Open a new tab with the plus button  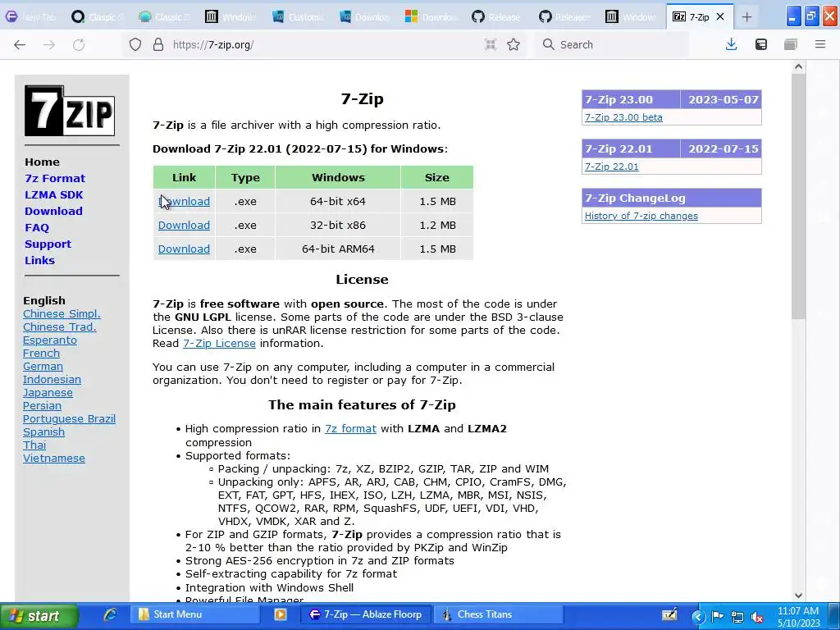746,17
